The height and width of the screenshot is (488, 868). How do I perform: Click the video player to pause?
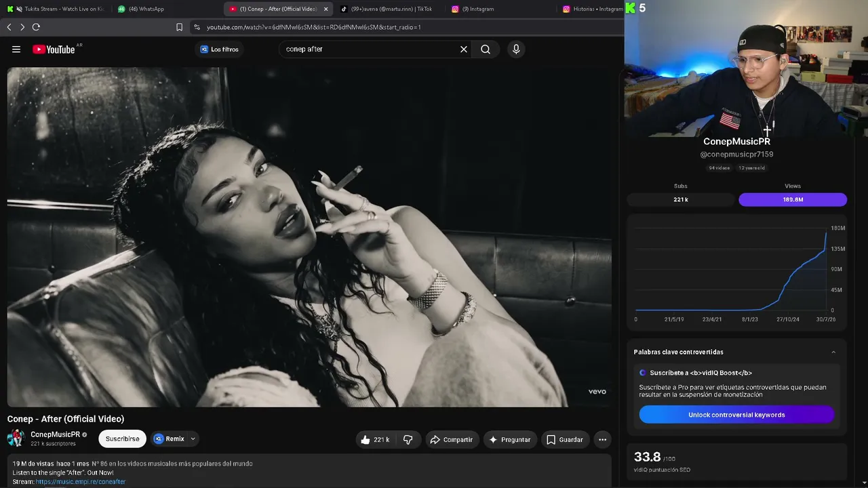pos(309,237)
